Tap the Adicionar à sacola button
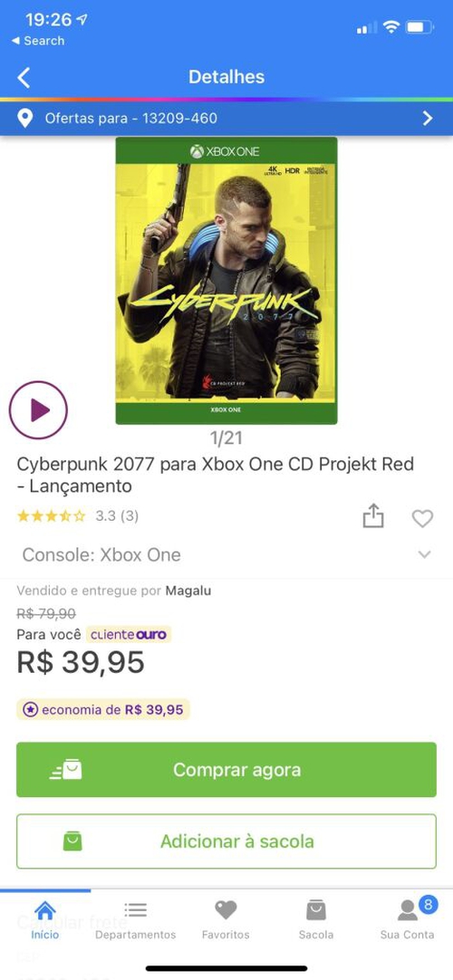This screenshot has width=453, height=980. pyautogui.click(x=226, y=841)
